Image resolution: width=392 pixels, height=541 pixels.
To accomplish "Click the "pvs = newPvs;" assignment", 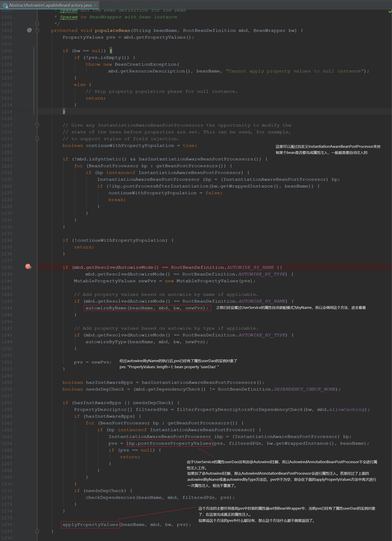I will (x=93, y=362).
